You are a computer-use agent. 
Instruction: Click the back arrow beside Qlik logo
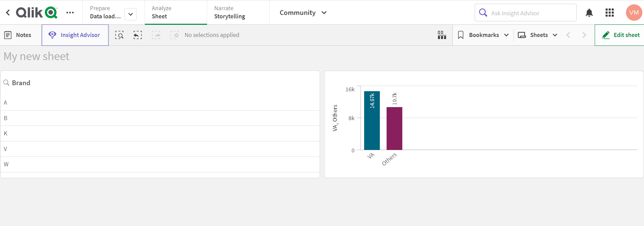tap(8, 13)
